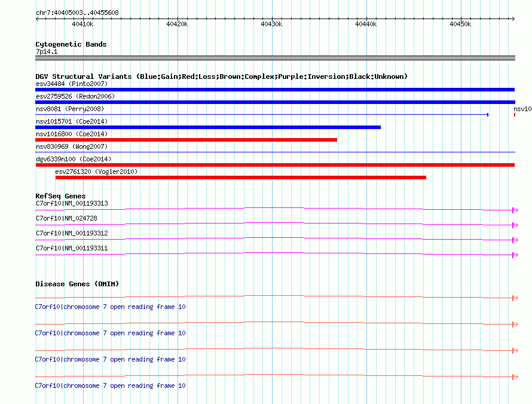
Task: Click the 40450k ruler position label
Action: [x=460, y=24]
